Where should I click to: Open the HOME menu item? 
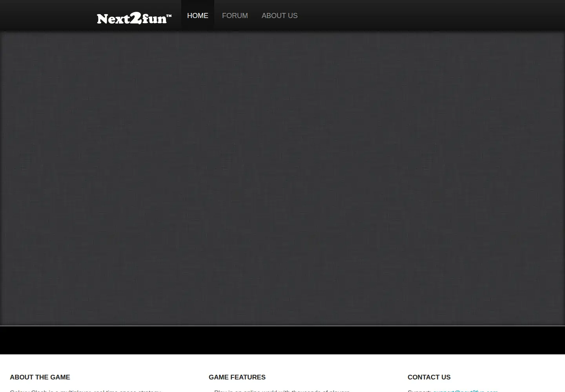point(198,16)
